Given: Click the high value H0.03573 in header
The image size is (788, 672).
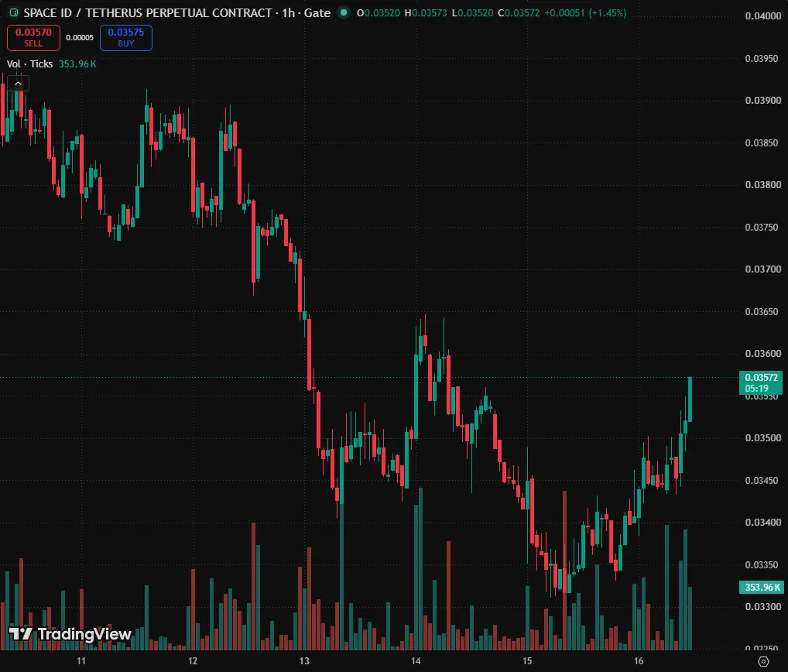Looking at the screenshot, I should point(426,12).
